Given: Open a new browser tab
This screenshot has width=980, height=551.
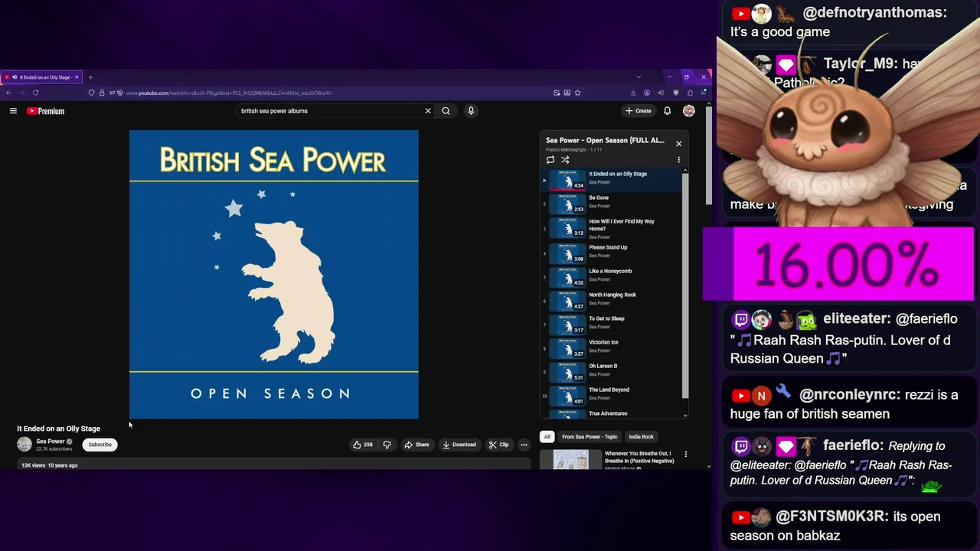Looking at the screenshot, I should click(x=90, y=77).
